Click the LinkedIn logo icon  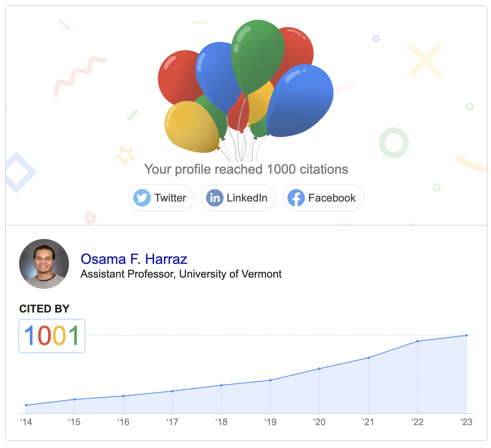coord(214,198)
